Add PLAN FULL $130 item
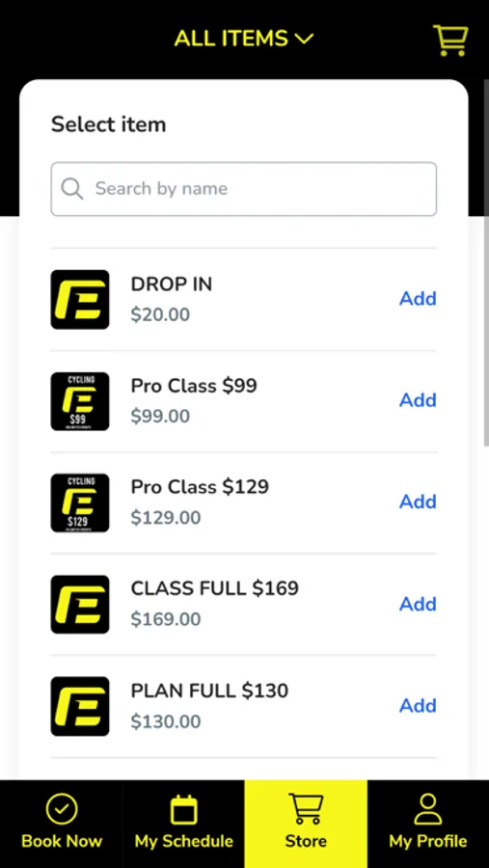 [419, 706]
